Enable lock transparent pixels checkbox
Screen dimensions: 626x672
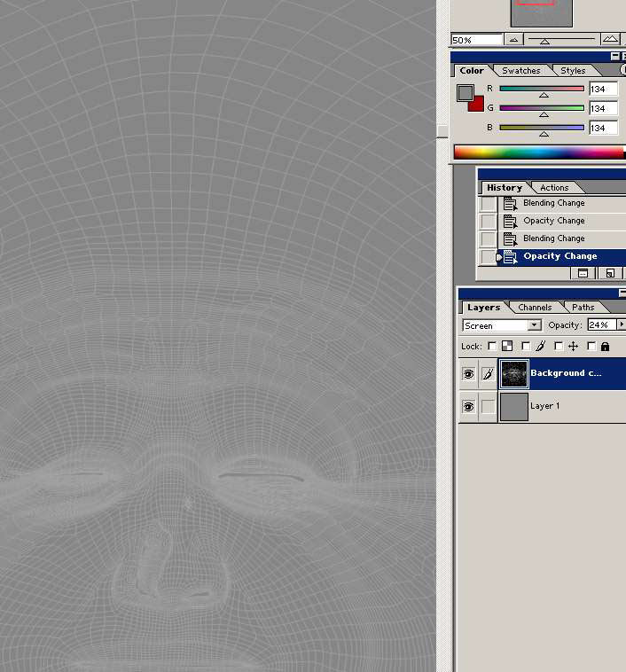(493, 347)
